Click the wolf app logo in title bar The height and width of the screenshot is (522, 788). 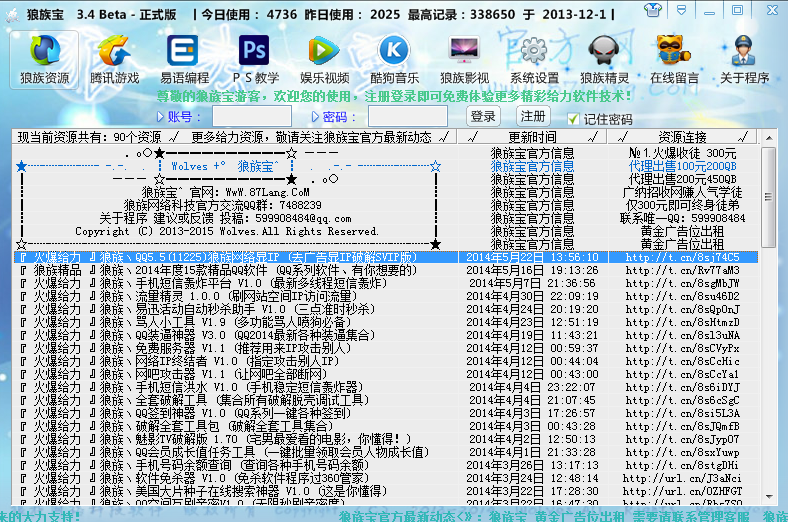13,15
